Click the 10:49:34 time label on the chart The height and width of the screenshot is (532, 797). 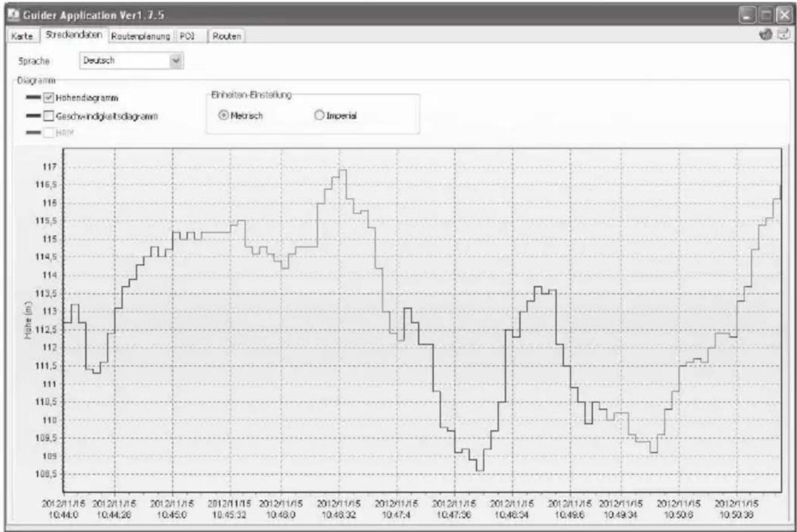[621, 515]
